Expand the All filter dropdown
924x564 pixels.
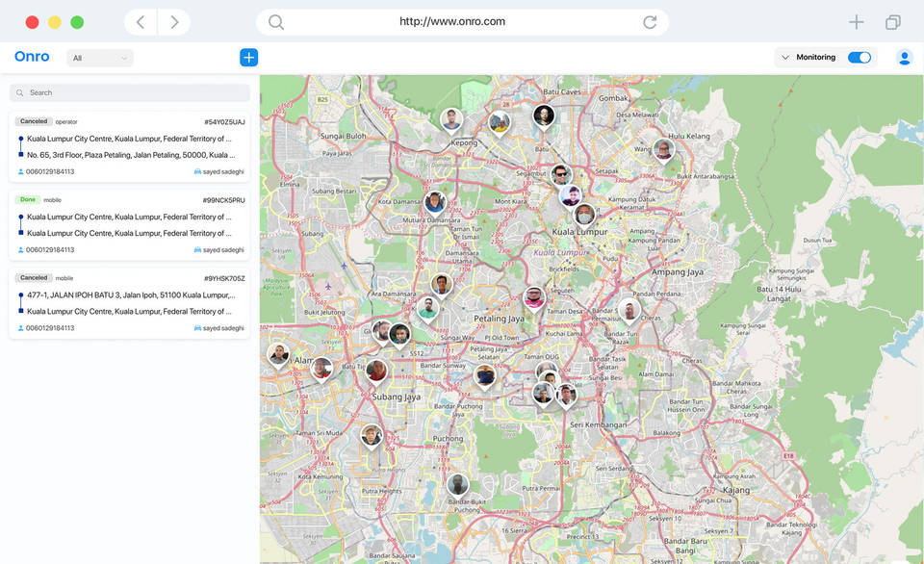(x=100, y=58)
